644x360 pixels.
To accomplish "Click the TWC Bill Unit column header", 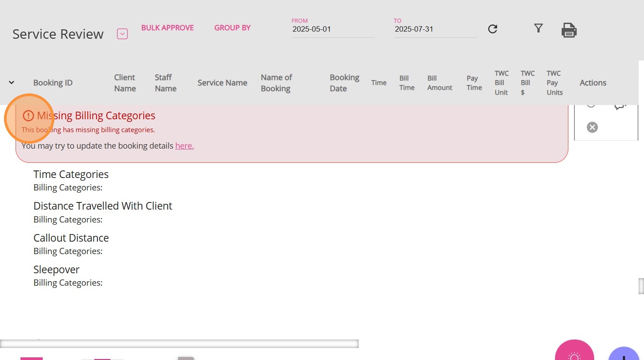I will 502,83.
